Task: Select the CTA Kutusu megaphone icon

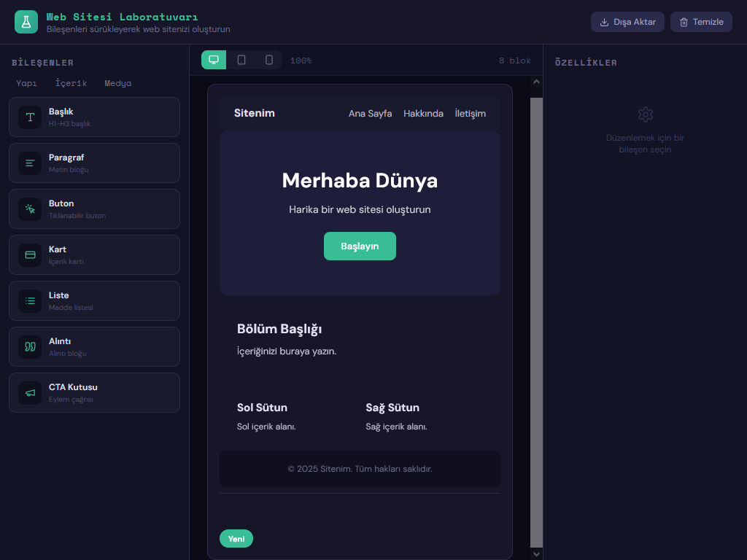Action: pyautogui.click(x=30, y=393)
